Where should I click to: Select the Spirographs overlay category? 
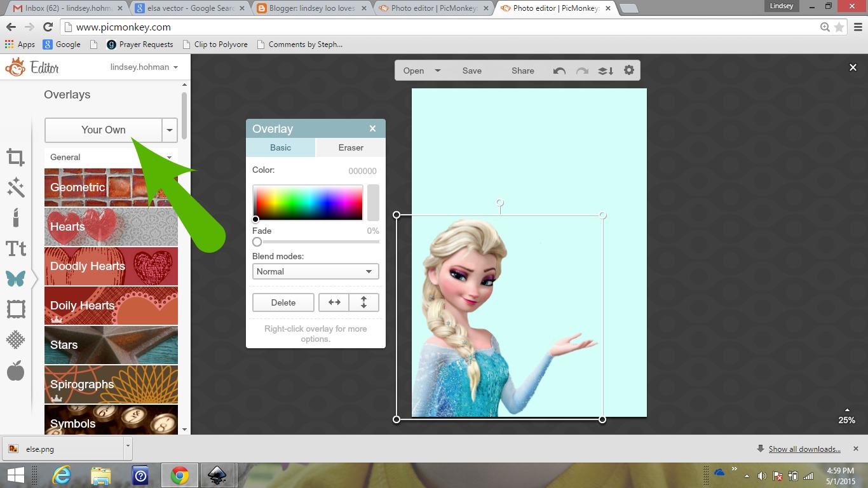coord(111,384)
